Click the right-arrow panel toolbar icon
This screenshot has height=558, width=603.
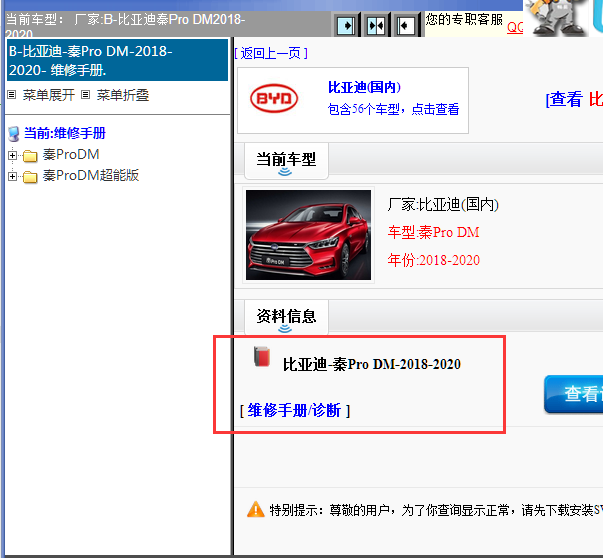[x=346, y=26]
